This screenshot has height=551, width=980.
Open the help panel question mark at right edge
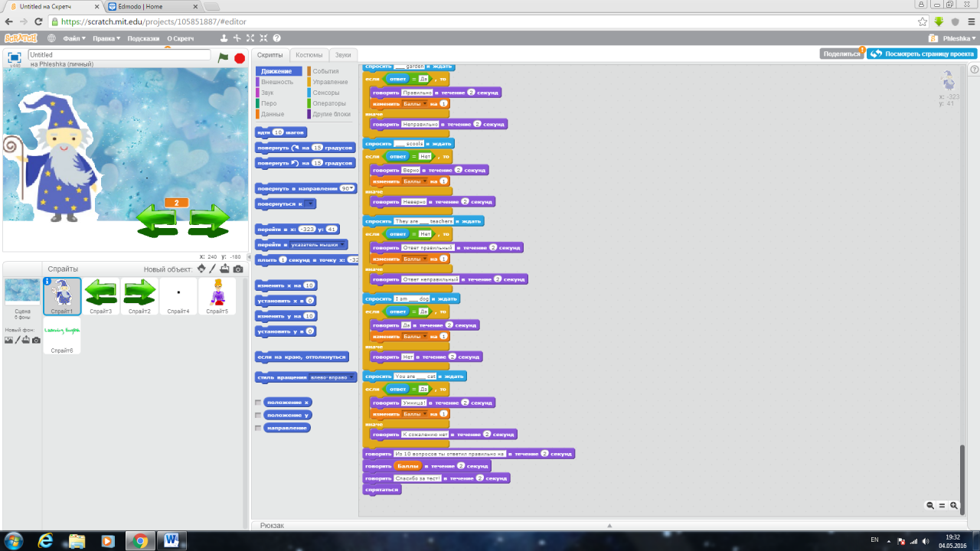coord(975,70)
